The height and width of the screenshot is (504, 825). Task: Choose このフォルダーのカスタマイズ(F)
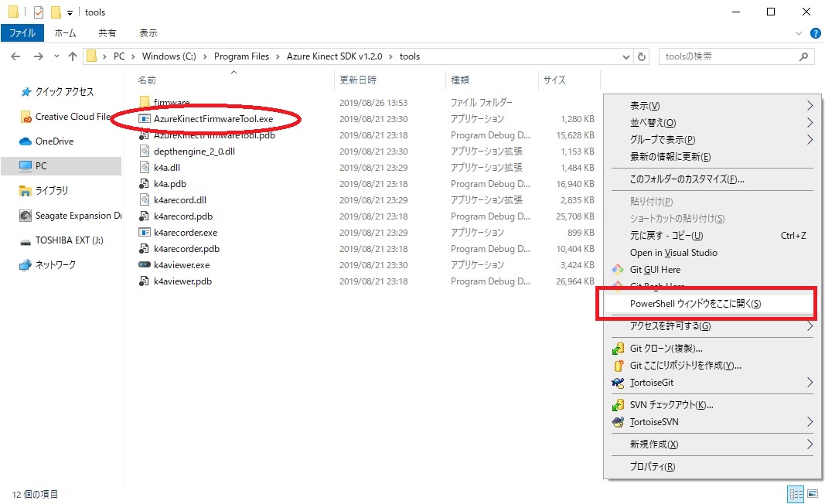pyautogui.click(x=712, y=179)
